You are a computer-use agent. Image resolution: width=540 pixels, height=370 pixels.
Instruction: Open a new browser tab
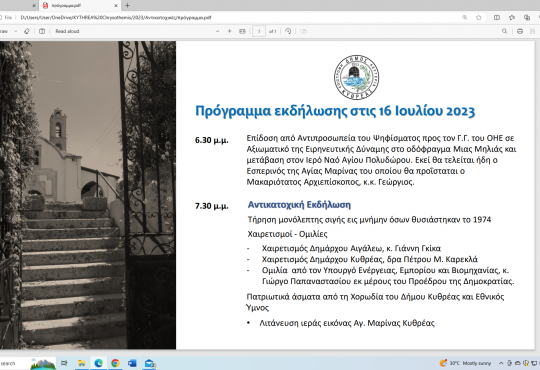click(x=127, y=6)
